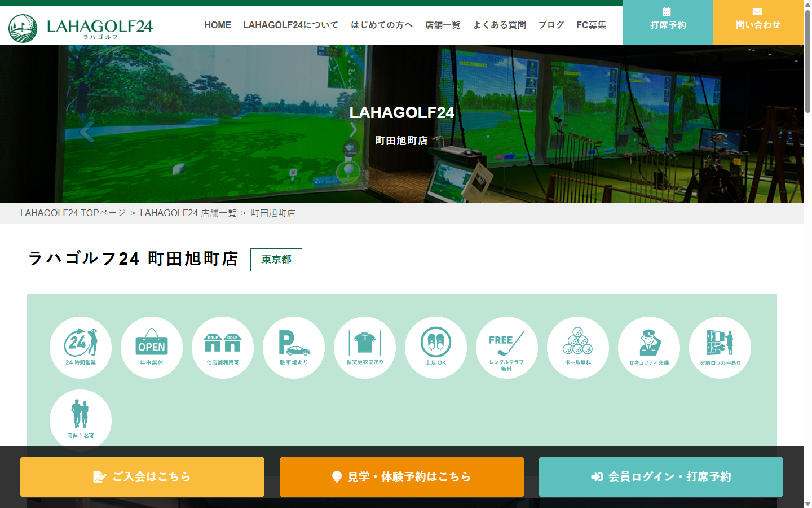
Task: Click the envelope icon above 問い合わせ
Action: [x=757, y=11]
